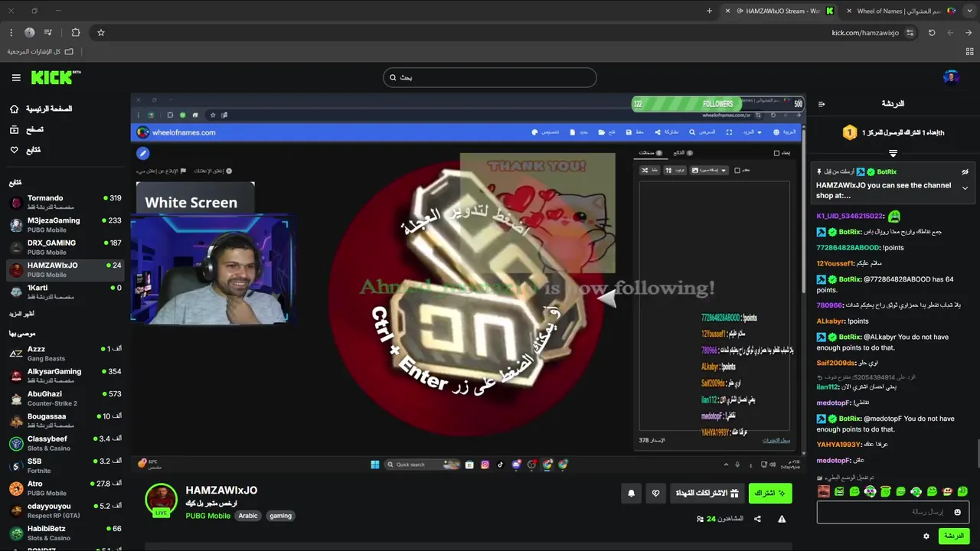Open the user profile avatar menu
Screen dimensions: 980x551
[x=951, y=77]
